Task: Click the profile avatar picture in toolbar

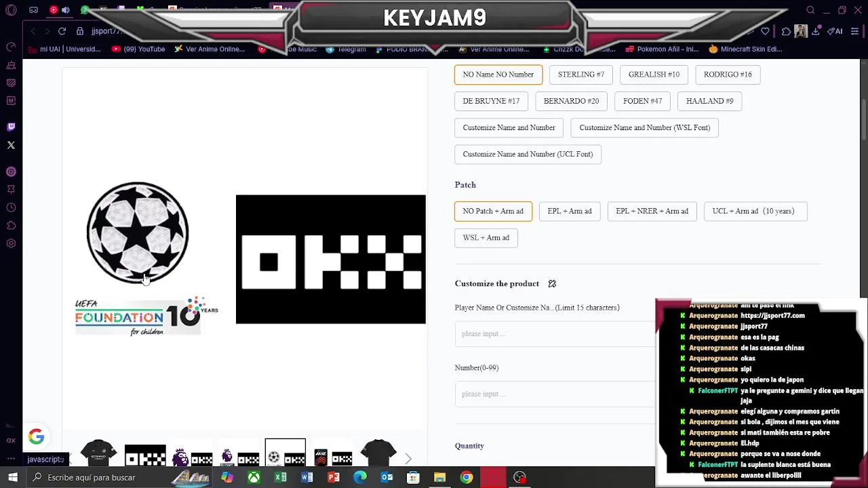Action: click(x=801, y=31)
